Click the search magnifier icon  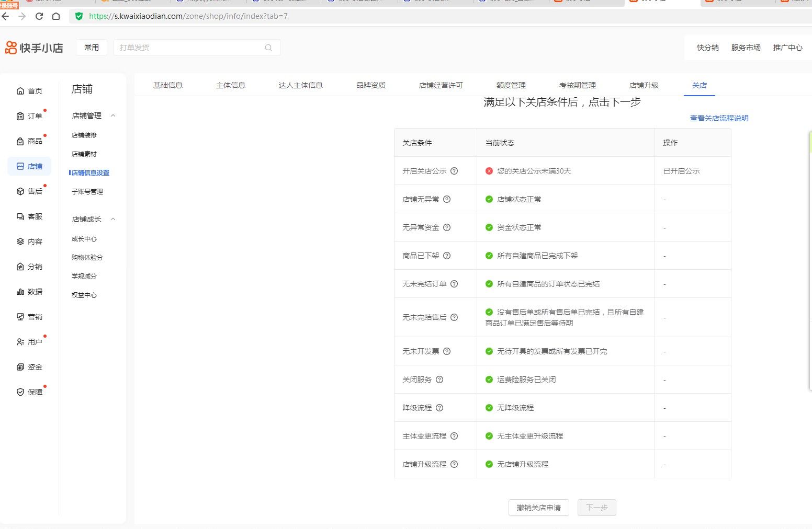(268, 48)
